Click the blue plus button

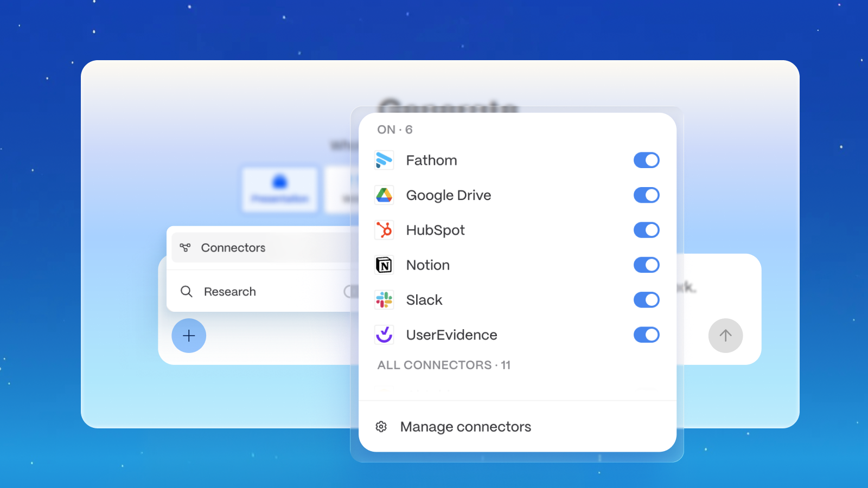189,336
